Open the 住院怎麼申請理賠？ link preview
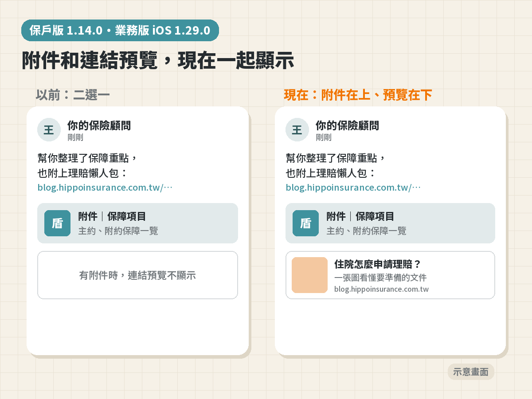The image size is (532, 399). [390, 275]
